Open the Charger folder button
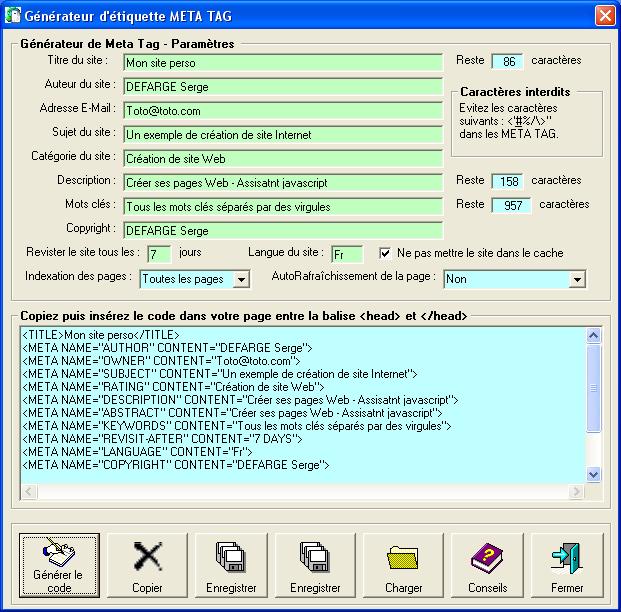The height and width of the screenshot is (612, 621). [403, 565]
